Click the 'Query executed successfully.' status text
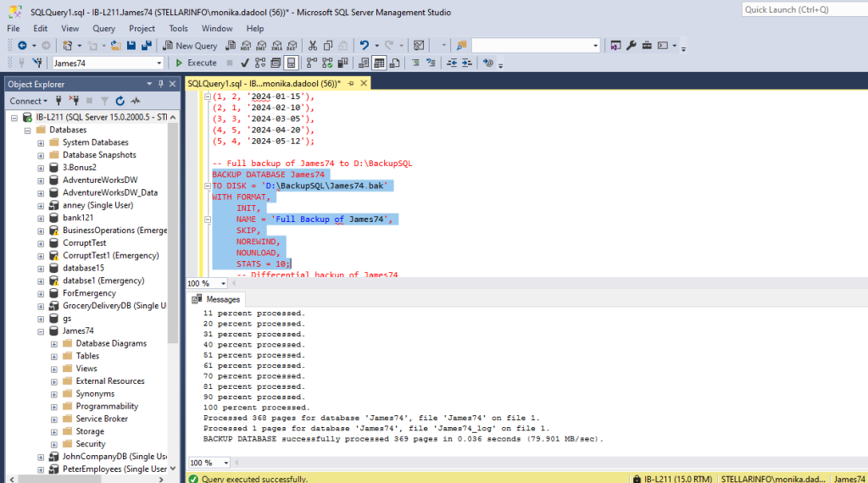Screen dimensions: 868x483 click(254, 479)
